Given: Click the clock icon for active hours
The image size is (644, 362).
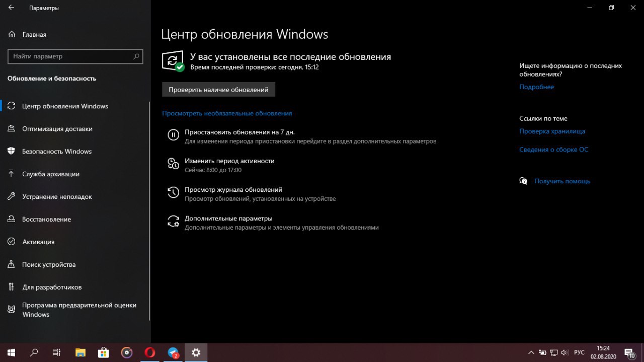Looking at the screenshot, I should 173,163.
